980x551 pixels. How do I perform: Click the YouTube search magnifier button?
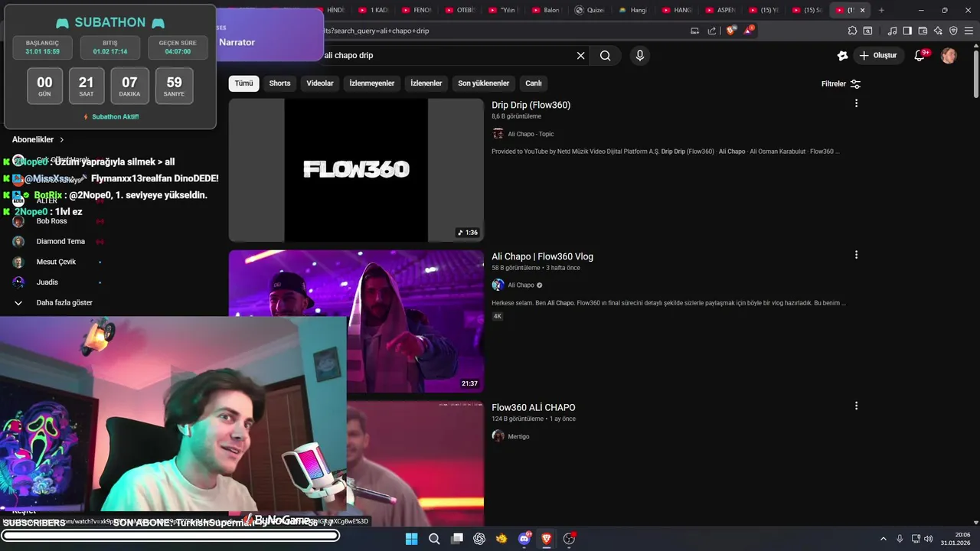pyautogui.click(x=606, y=55)
